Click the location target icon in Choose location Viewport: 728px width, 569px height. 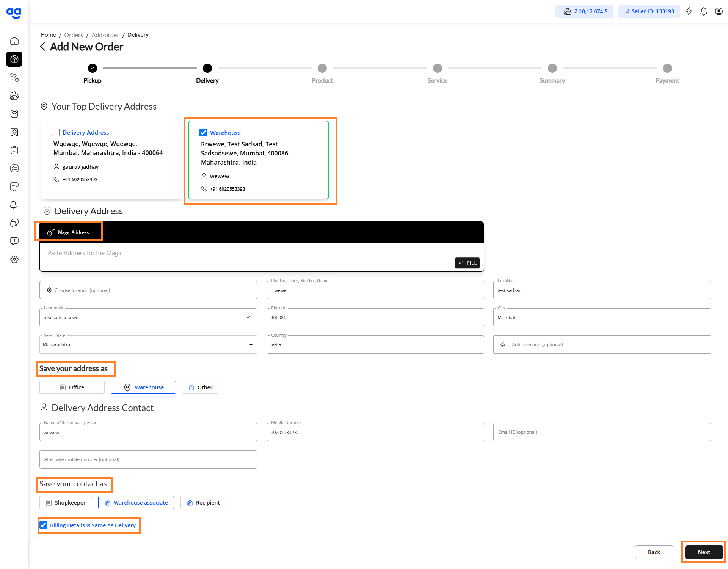coord(49,290)
